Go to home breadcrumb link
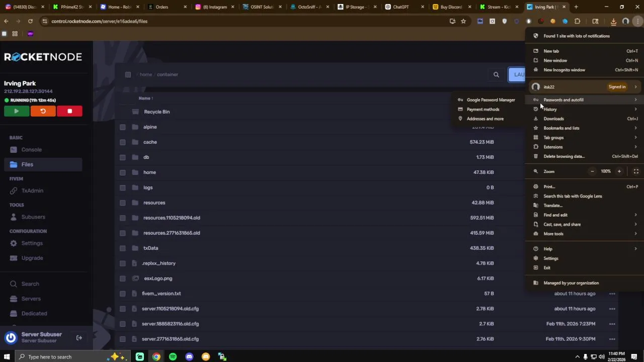Viewport: 644px width, 362px height. tap(146, 74)
